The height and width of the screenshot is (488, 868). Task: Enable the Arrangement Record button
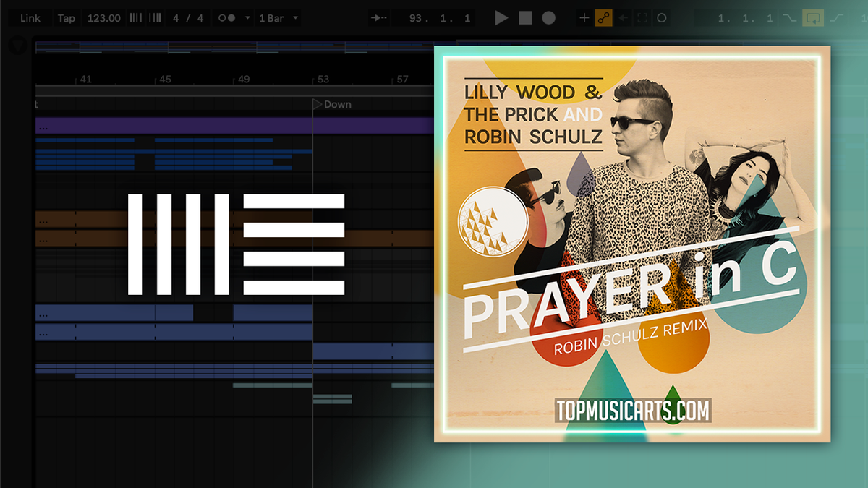point(549,18)
